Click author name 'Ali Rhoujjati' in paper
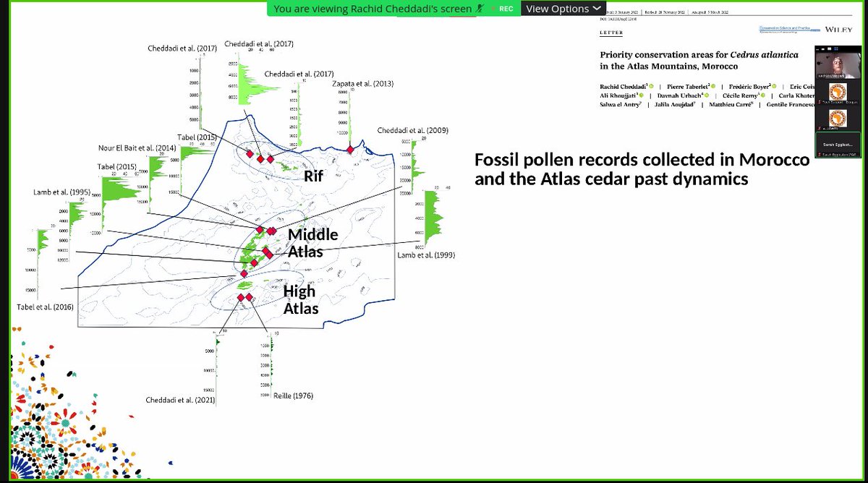 click(619, 96)
